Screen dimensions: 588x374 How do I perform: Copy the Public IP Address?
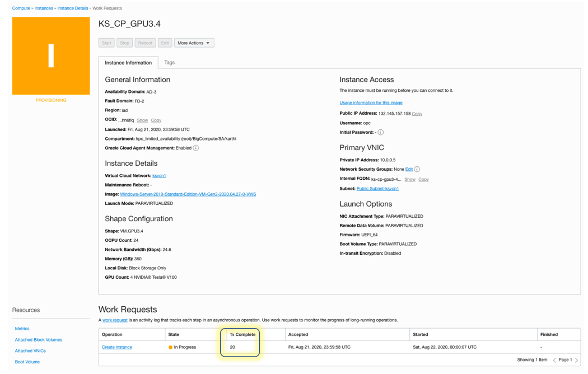[x=417, y=113]
